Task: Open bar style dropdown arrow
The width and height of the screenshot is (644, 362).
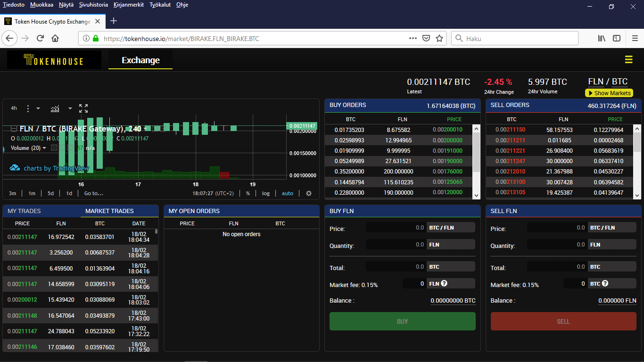Action: [x=38, y=108]
